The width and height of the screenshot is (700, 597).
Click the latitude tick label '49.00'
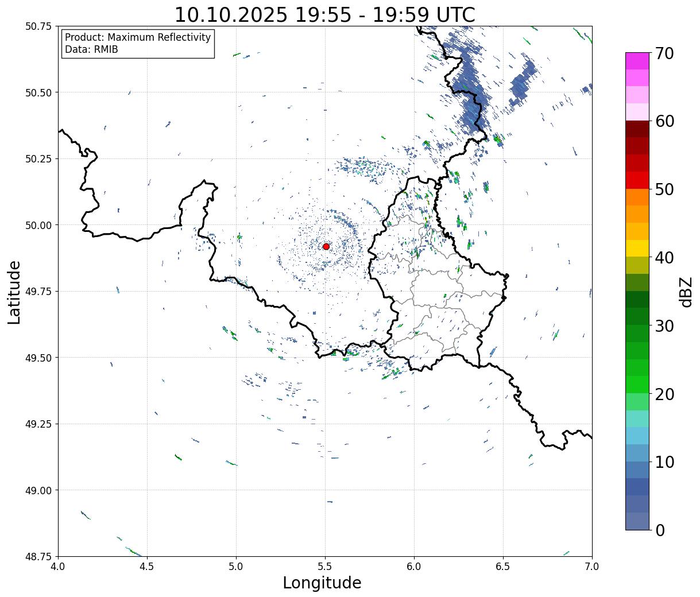(x=38, y=490)
